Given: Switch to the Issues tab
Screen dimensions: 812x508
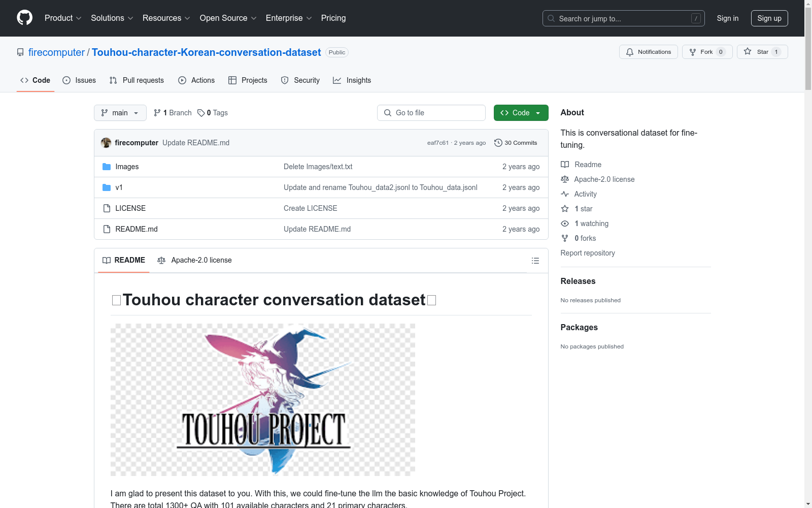Looking at the screenshot, I should coord(79,80).
